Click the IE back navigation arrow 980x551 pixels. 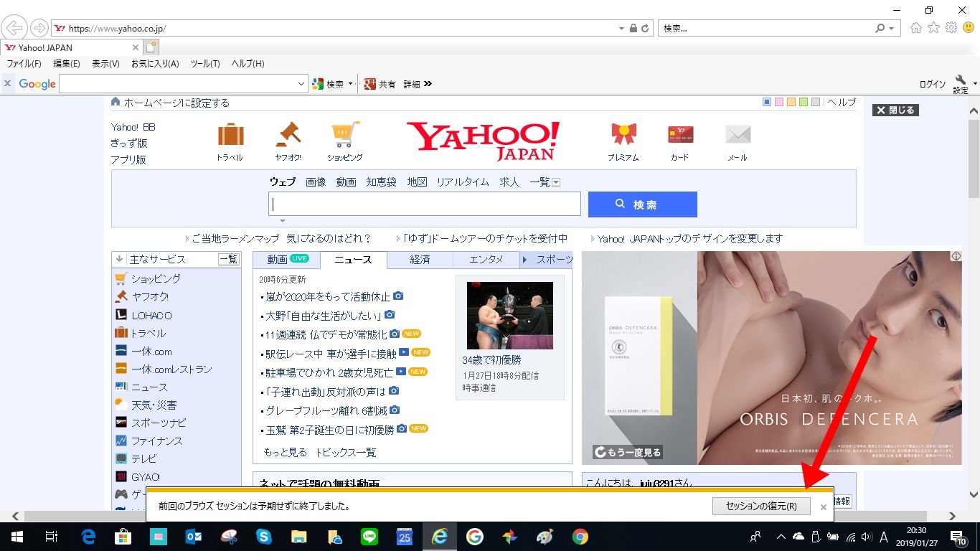[14, 28]
